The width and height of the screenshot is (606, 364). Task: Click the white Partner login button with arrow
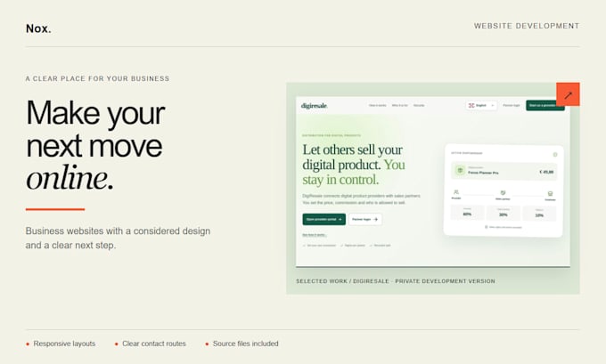click(365, 219)
